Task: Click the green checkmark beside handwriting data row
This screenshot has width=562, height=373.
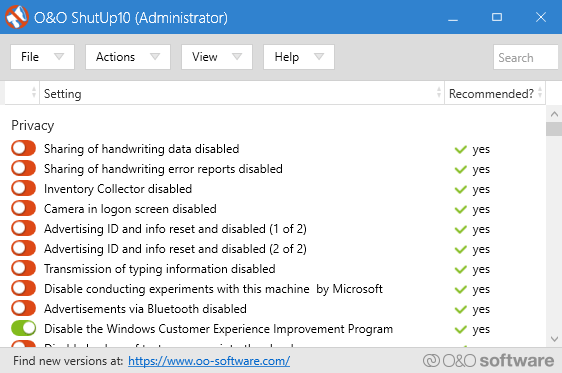Action: 461,149
